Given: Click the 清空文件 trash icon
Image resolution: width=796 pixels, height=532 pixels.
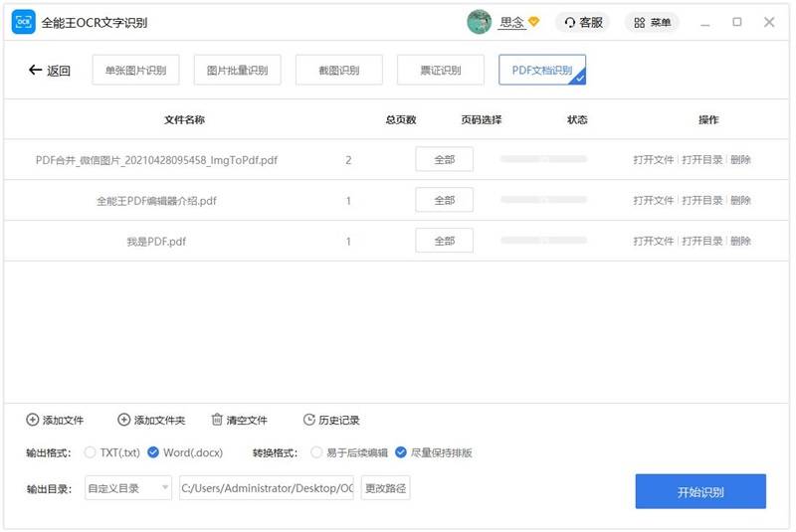Looking at the screenshot, I should tap(217, 420).
